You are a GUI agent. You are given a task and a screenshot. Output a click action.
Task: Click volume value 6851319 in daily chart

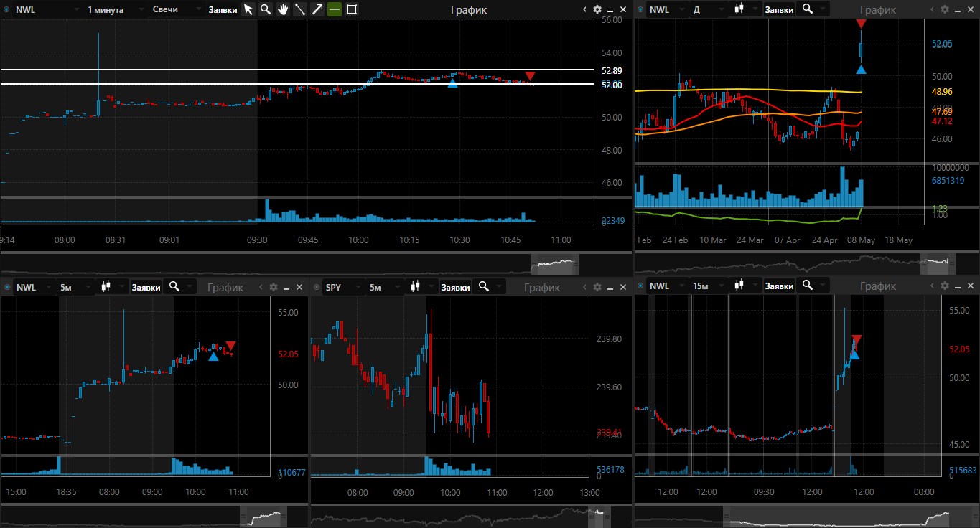pyautogui.click(x=948, y=181)
